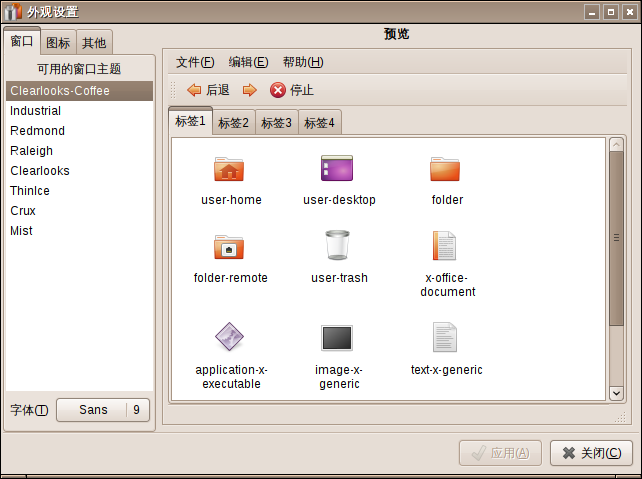
Task: Open the 其他 tab
Action: (x=94, y=43)
